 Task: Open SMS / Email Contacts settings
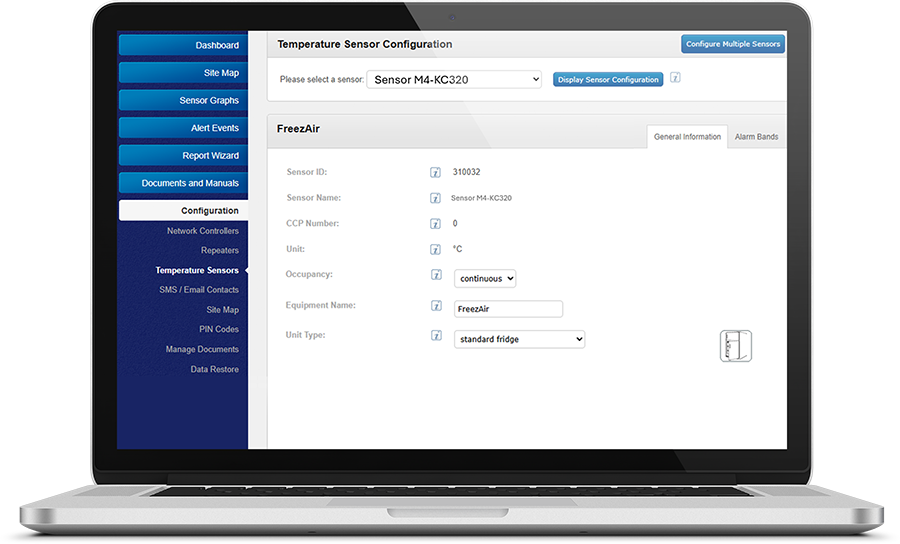(199, 290)
